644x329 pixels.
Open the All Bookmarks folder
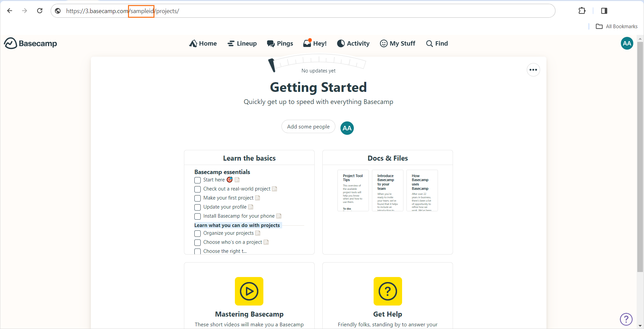tap(617, 26)
